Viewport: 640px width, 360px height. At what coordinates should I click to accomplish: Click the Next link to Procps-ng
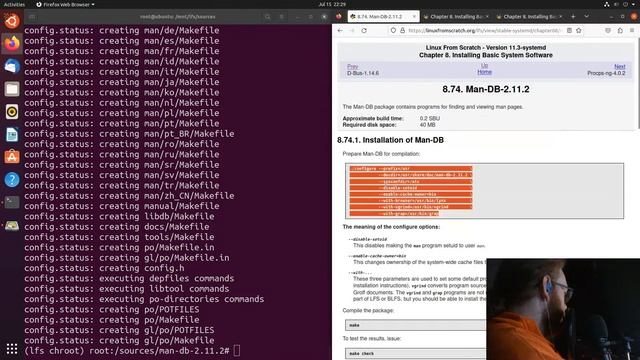(620, 67)
